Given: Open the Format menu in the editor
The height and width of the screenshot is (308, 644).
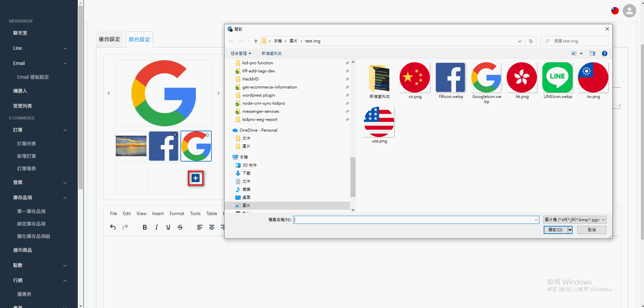Looking at the screenshot, I should point(177,213).
